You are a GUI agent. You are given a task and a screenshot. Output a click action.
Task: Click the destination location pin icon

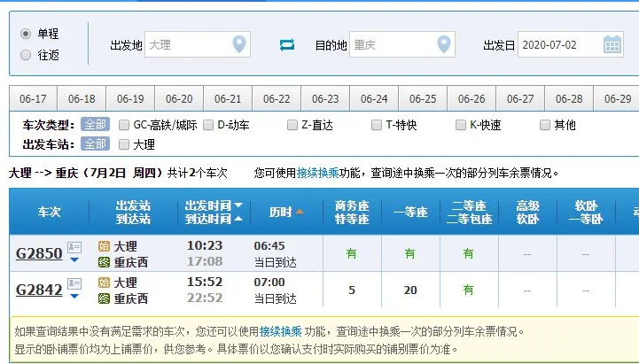click(x=444, y=44)
